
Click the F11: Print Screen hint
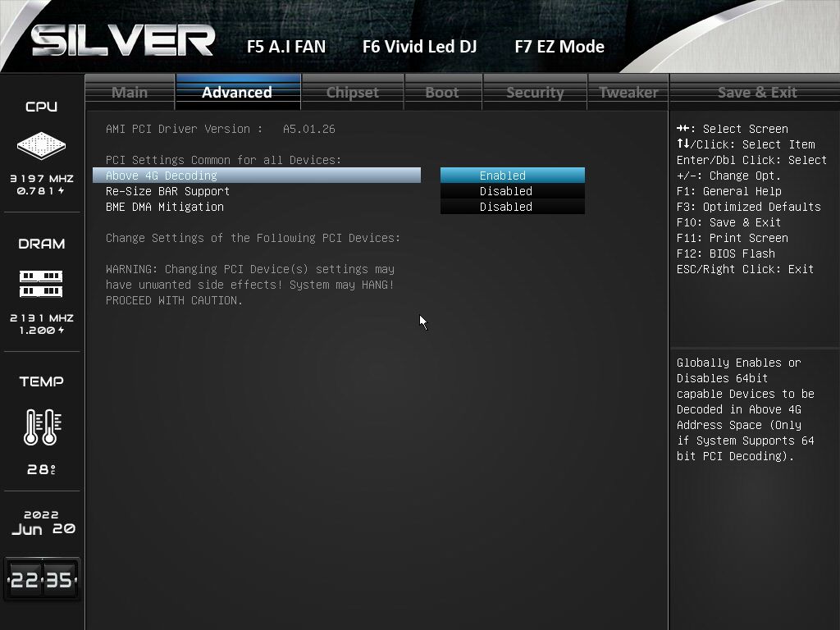733,237
